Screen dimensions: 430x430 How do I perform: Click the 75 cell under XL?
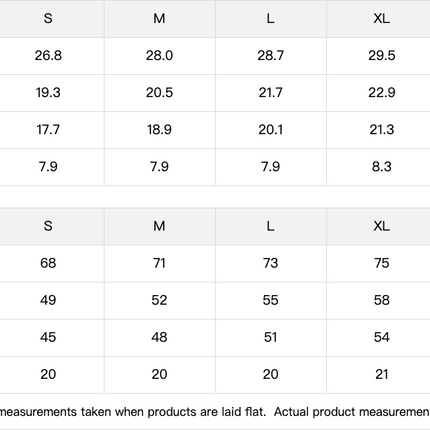pyautogui.click(x=381, y=263)
